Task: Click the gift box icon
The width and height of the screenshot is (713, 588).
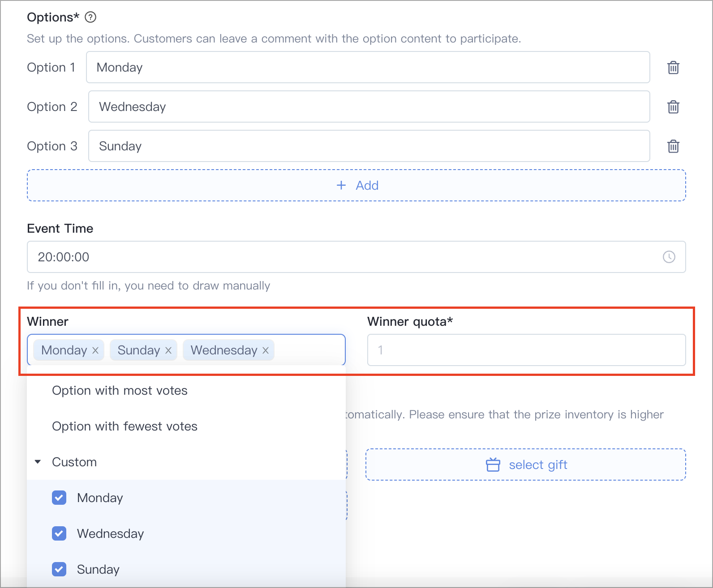Action: click(493, 464)
